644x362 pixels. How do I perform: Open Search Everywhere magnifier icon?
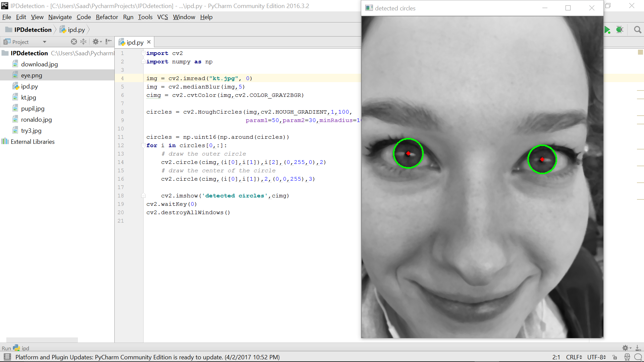[x=638, y=30]
